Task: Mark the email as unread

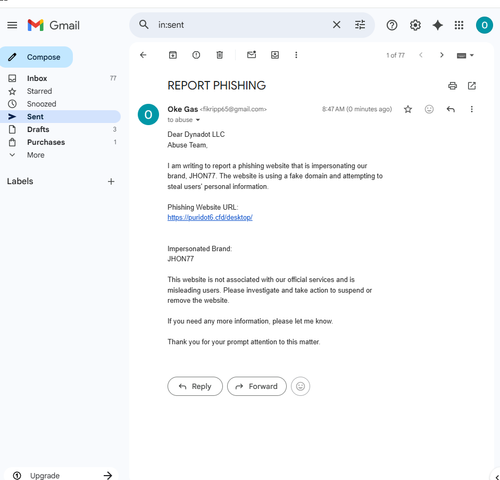Action: [251, 55]
